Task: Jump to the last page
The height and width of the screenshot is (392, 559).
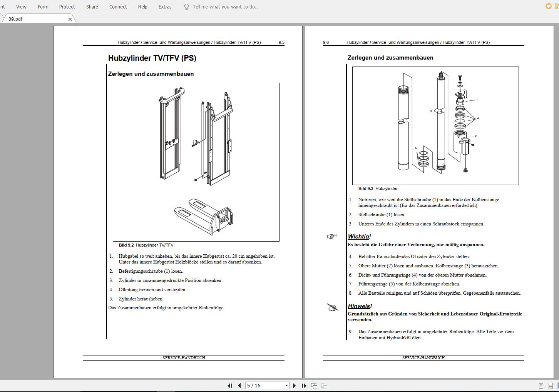Action: (x=304, y=385)
